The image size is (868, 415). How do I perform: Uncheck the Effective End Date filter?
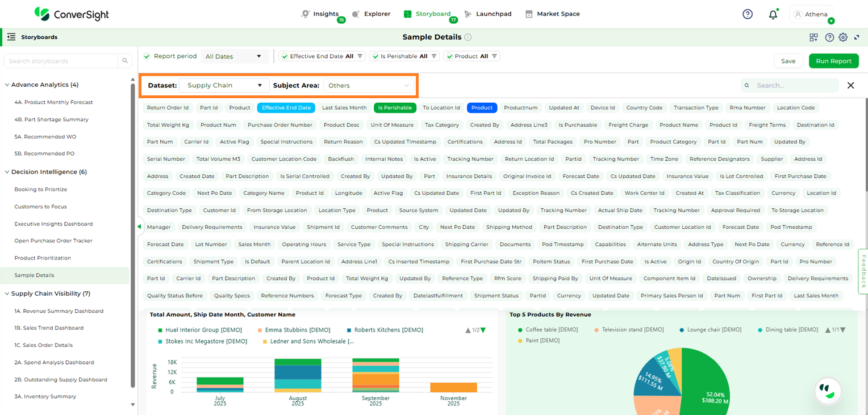pos(285,56)
